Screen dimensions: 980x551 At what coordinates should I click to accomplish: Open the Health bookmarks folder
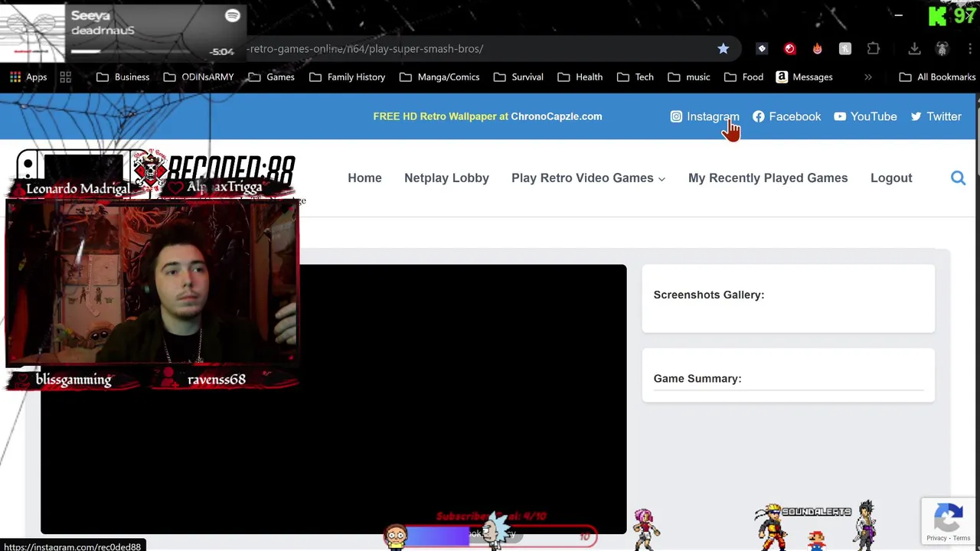tap(580, 77)
